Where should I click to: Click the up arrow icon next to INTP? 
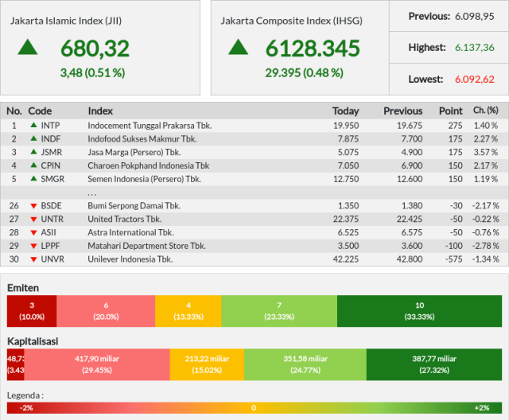click(x=33, y=125)
